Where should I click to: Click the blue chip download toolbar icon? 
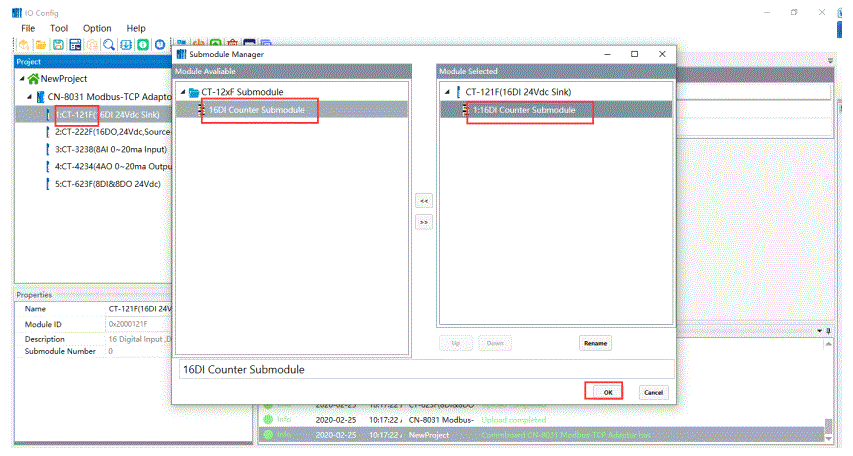click(x=126, y=45)
